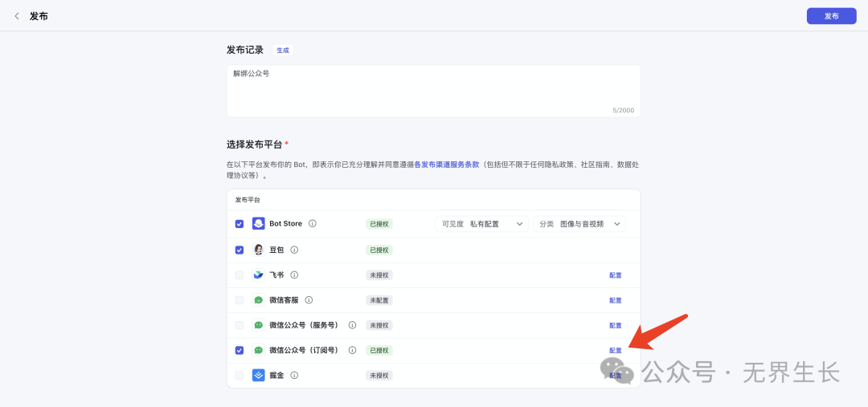The height and width of the screenshot is (407, 868).
Task: Uncheck the 微信公众号（订阅号）checkbox
Action: [x=240, y=350]
